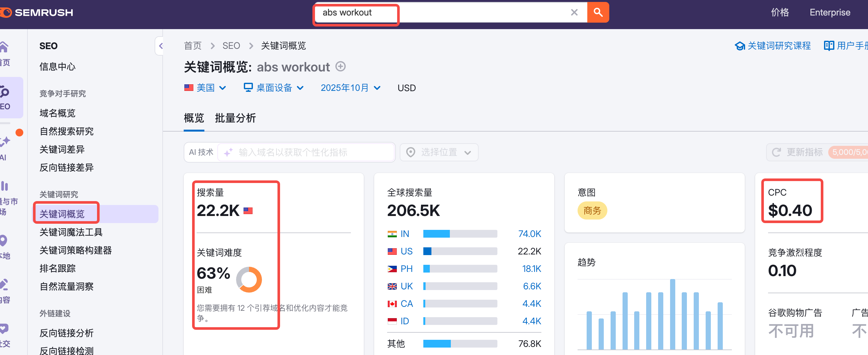This screenshot has width=868, height=355.
Task: Open the 2025年10月 date dropdown
Action: click(x=350, y=88)
